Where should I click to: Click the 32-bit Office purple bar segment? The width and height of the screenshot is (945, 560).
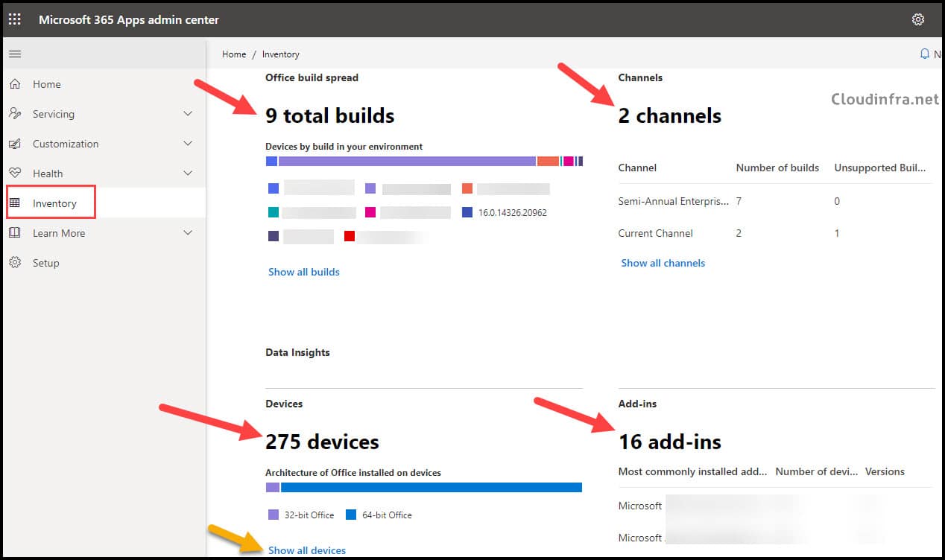pyautogui.click(x=273, y=487)
